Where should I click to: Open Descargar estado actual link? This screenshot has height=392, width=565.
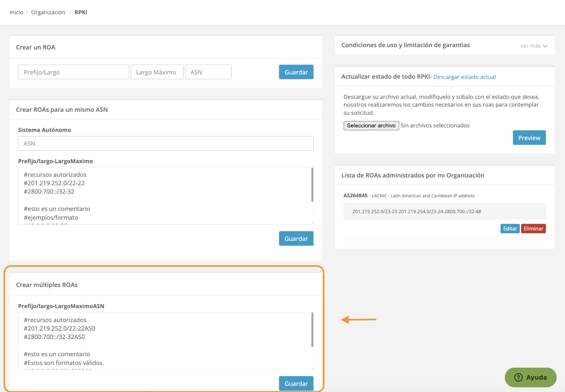pos(464,77)
